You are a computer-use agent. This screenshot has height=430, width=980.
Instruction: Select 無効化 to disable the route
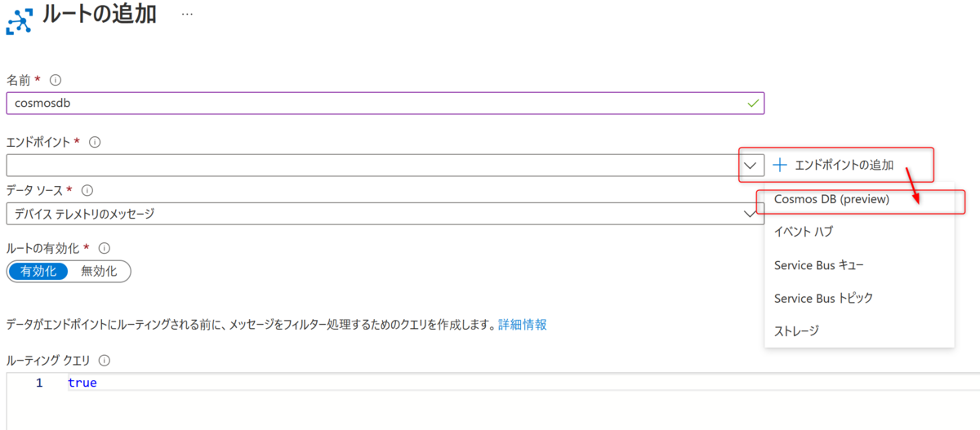click(x=99, y=272)
